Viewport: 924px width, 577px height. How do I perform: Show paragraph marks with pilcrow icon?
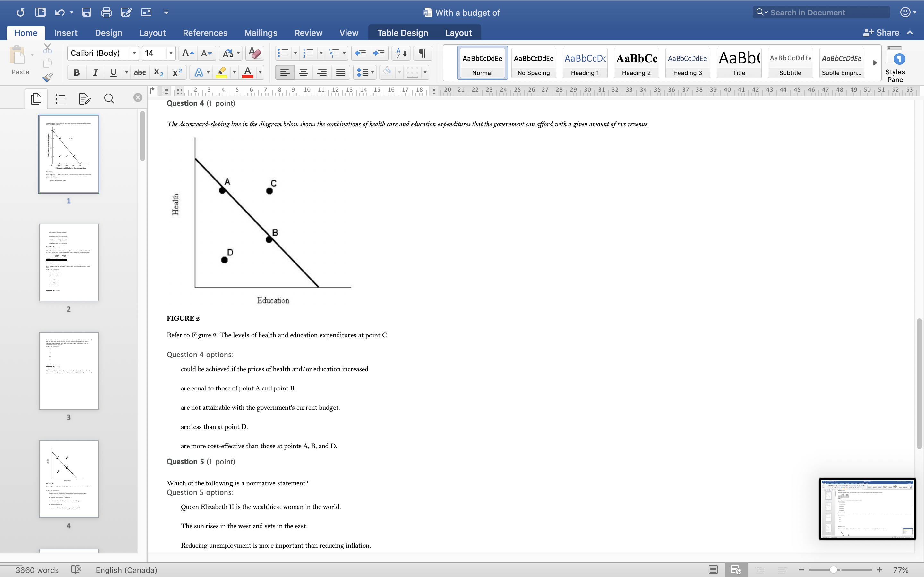(422, 53)
